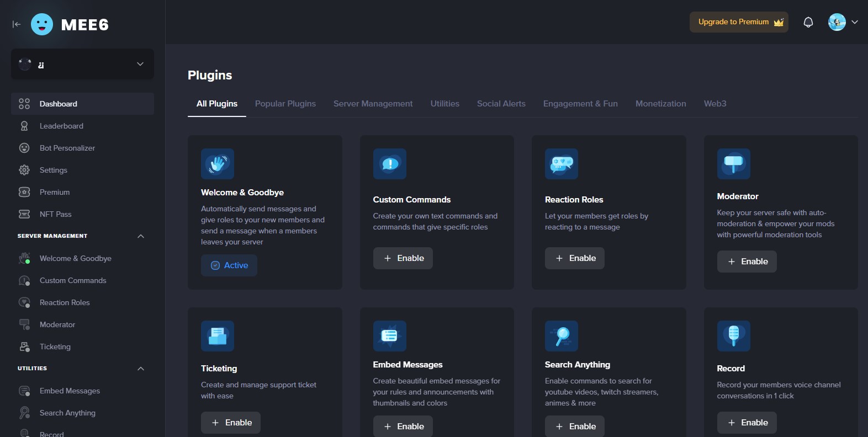Open Leaderboard from the sidebar
Screen dimensions: 868x437
point(61,126)
